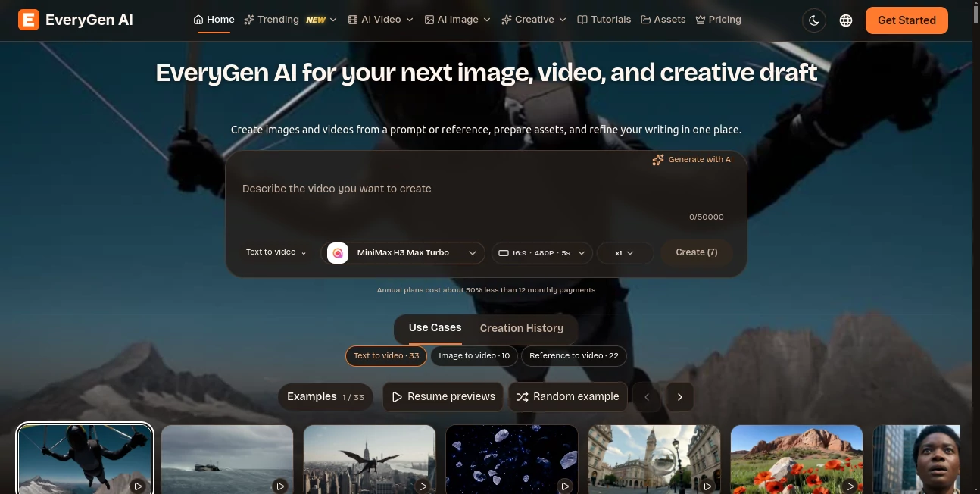980x494 pixels.
Task: Select Text to video · 33 filter
Action: coord(386,356)
